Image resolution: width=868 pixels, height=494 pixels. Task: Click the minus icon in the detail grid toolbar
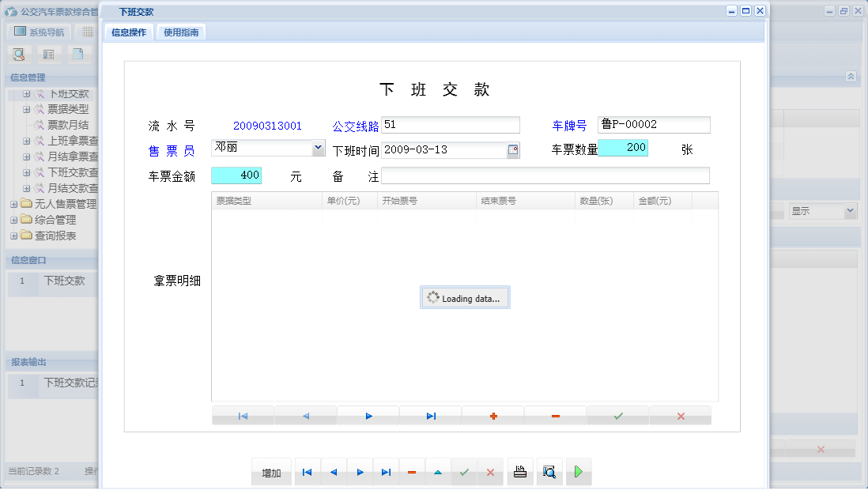point(555,415)
